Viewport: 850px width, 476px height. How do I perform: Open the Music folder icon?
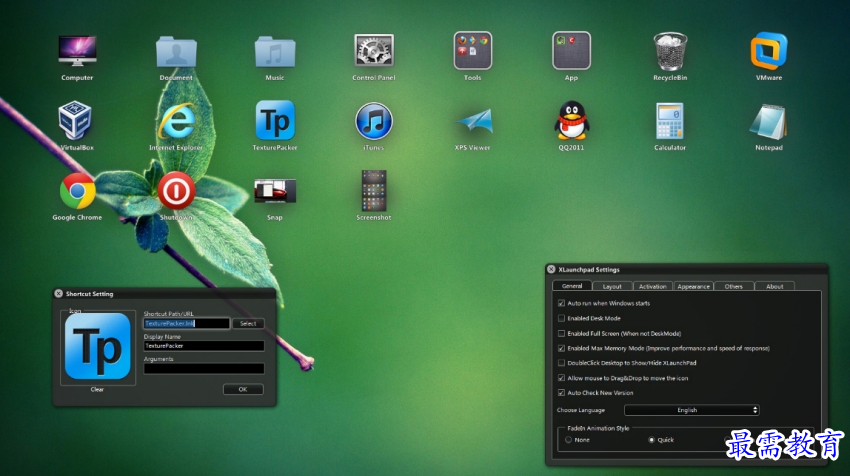click(275, 52)
